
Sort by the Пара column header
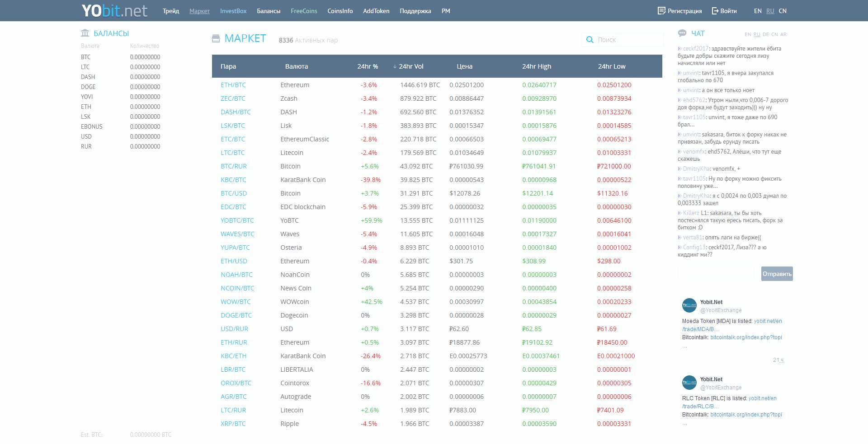(228, 66)
